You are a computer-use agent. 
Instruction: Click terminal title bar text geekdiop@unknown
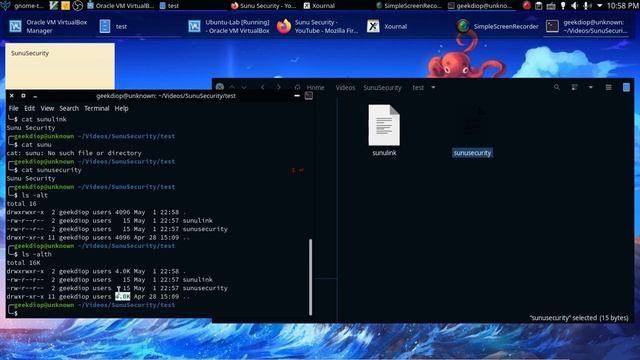coord(166,96)
